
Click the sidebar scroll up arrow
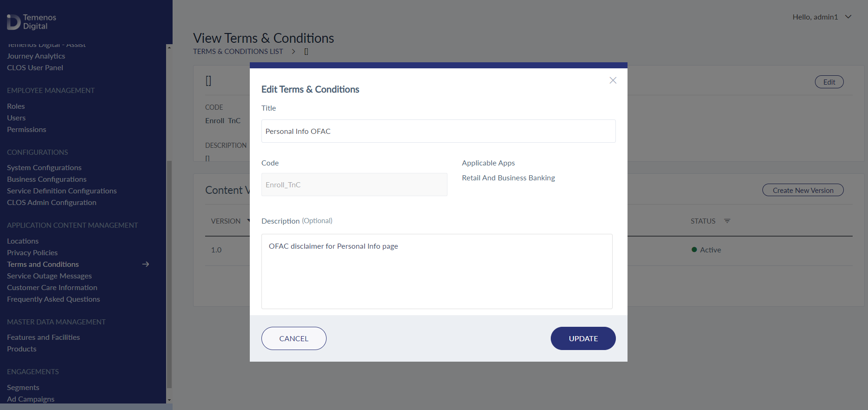169,47
